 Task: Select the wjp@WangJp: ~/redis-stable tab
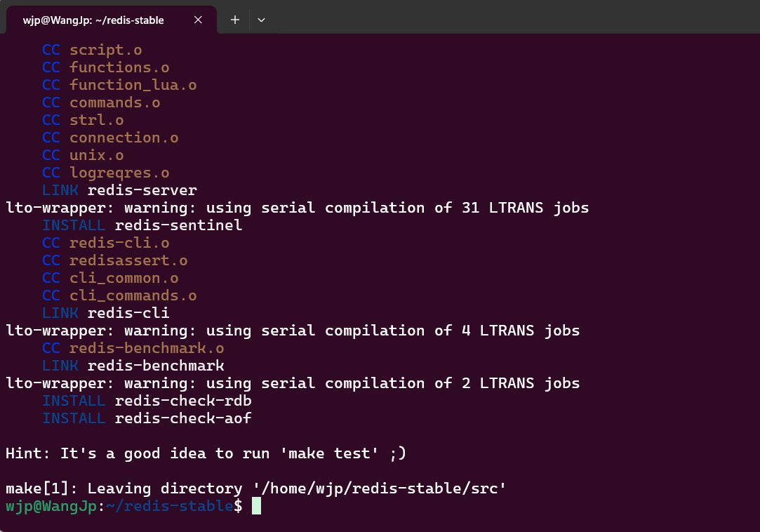click(112, 20)
